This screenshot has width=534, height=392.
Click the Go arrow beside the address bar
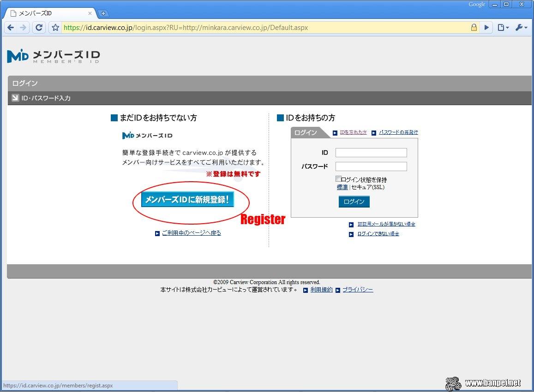pos(486,28)
